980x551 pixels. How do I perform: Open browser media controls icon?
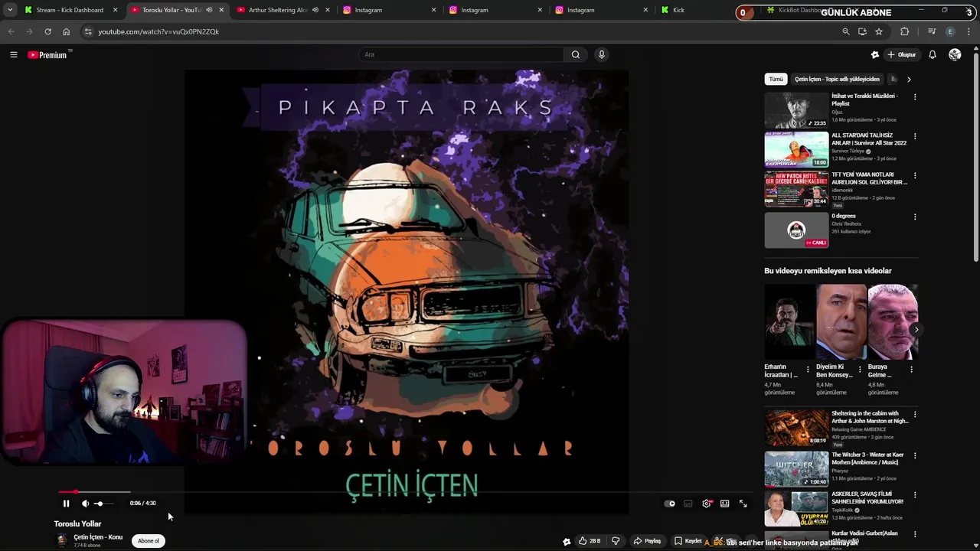pyautogui.click(x=932, y=31)
